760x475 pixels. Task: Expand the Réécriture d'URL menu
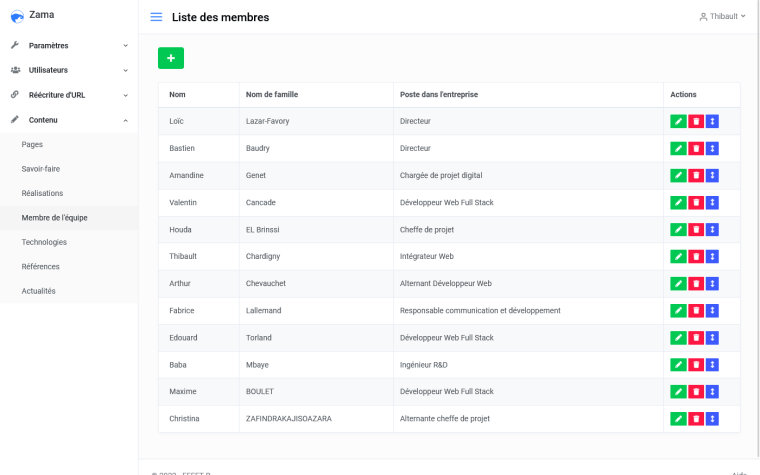69,95
